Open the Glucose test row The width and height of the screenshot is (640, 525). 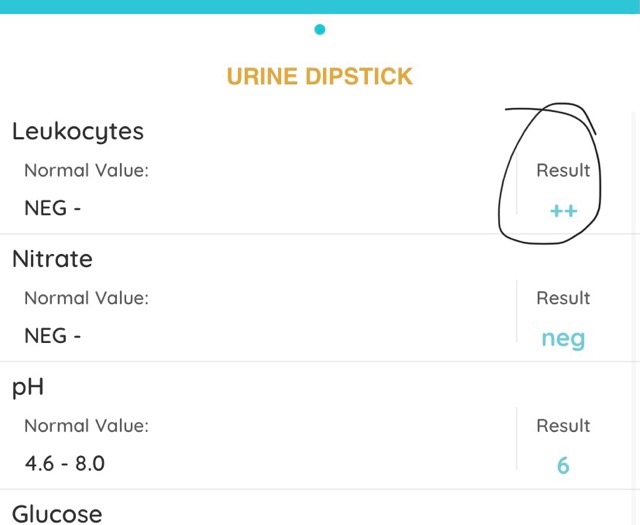[320, 508]
